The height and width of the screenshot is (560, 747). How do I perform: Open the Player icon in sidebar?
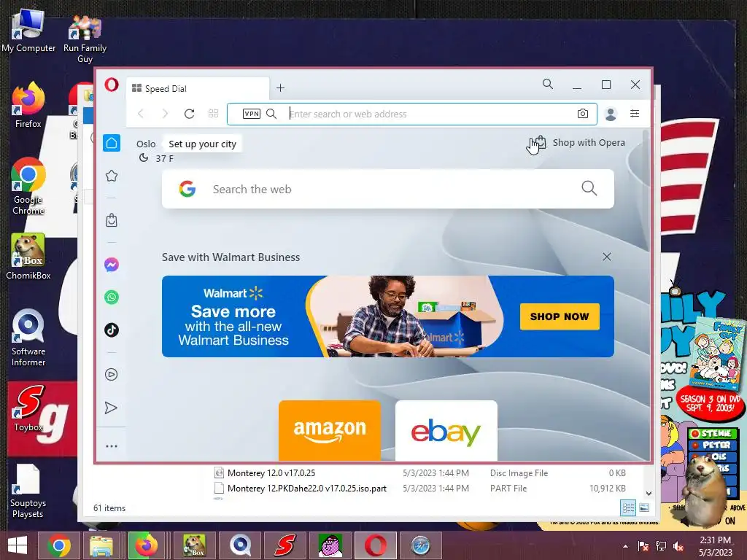pyautogui.click(x=112, y=374)
